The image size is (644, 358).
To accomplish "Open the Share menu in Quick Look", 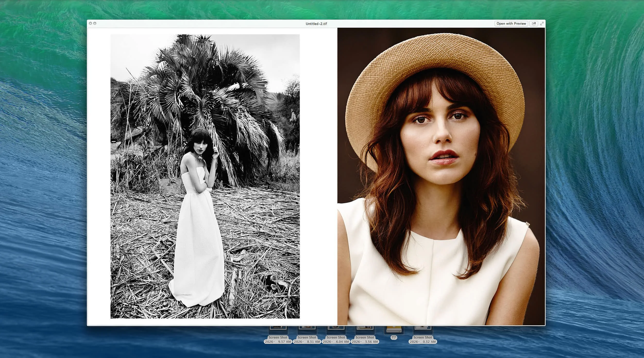I will [534, 23].
